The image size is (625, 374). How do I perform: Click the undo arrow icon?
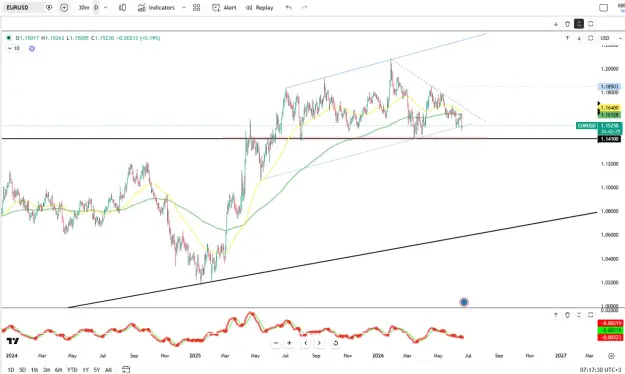289,8
